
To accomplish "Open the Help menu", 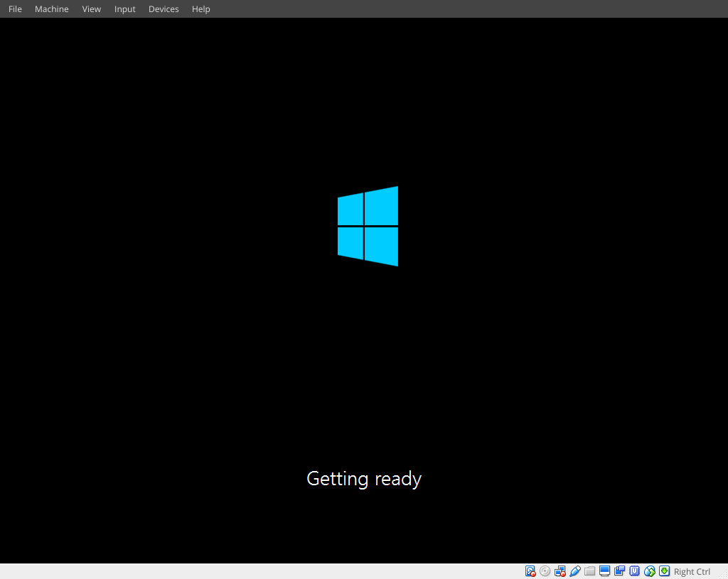I will (x=201, y=9).
